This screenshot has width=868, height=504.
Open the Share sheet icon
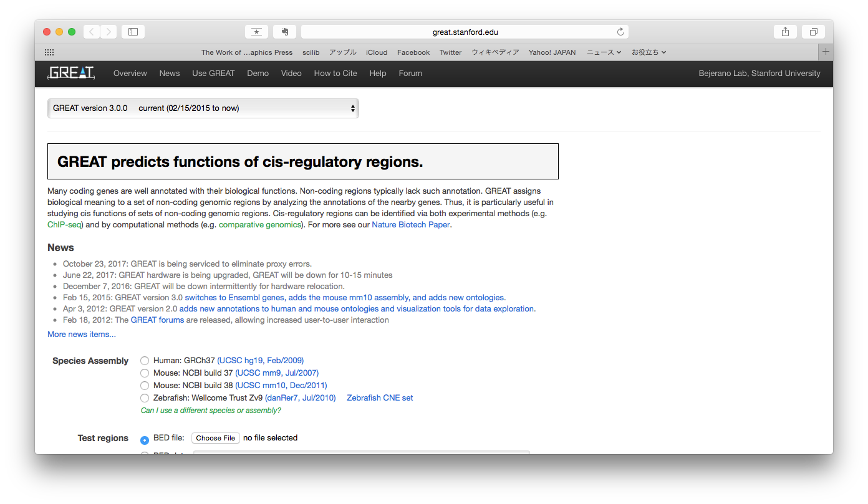coord(785,32)
